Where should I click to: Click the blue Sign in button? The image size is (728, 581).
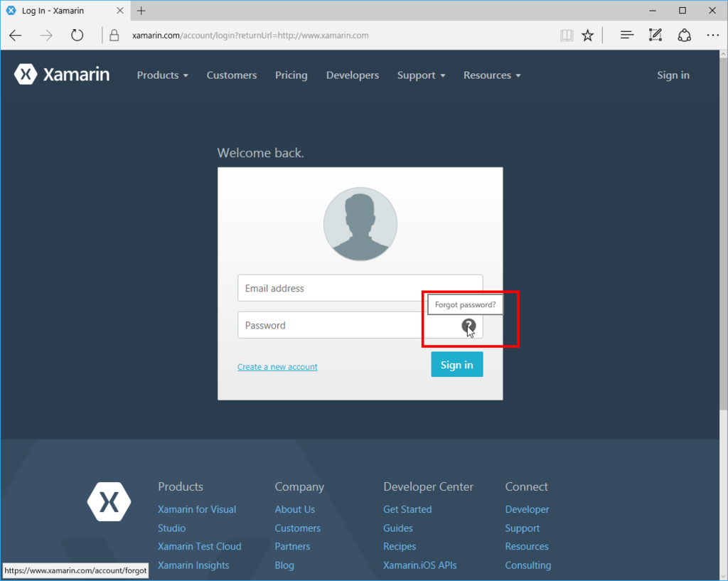pos(457,365)
